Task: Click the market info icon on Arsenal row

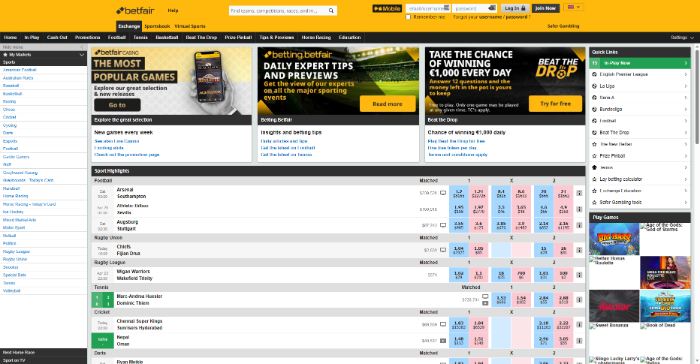Action: pos(579,193)
